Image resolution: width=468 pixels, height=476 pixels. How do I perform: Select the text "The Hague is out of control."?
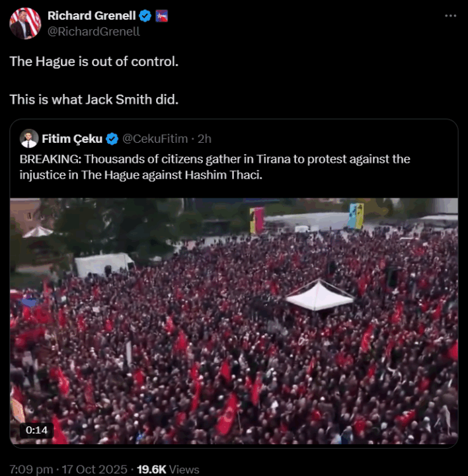94,61
